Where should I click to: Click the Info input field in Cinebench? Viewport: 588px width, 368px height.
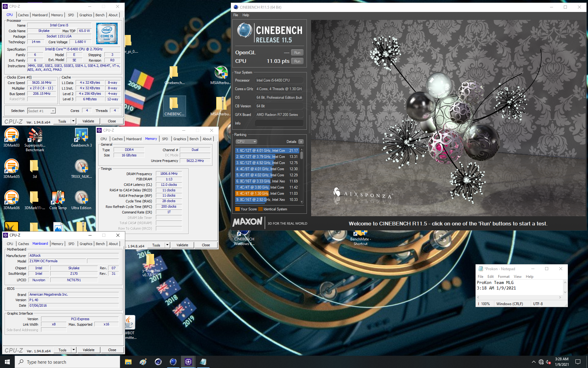(x=279, y=123)
